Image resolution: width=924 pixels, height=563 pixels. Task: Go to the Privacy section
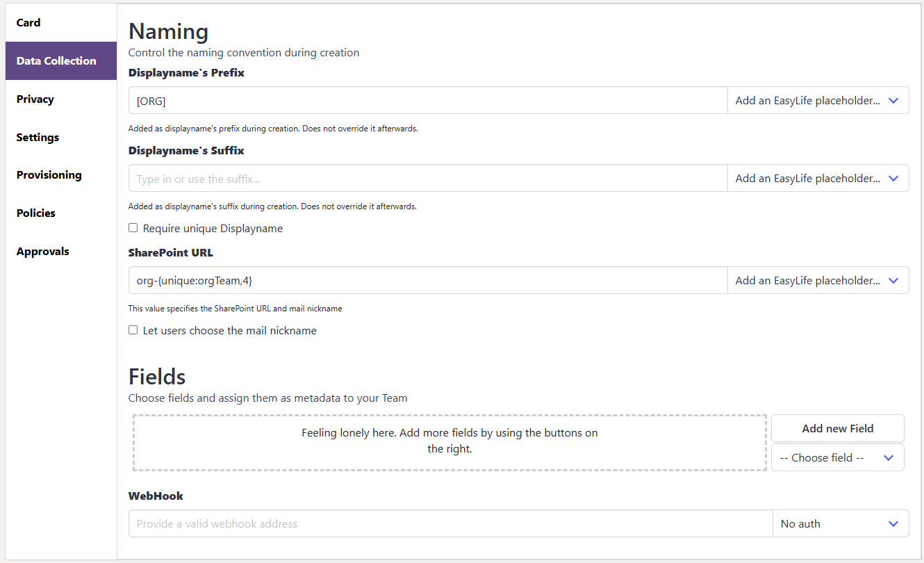(35, 99)
